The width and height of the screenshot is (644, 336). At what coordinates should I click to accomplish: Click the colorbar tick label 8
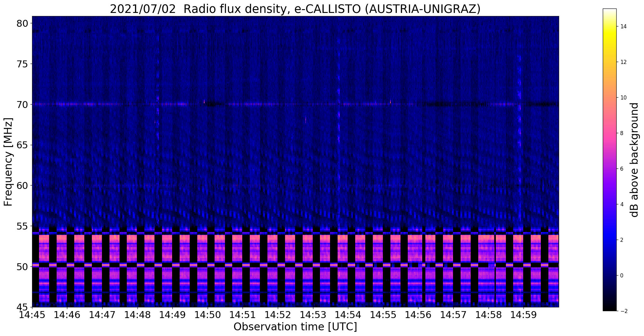tap(621, 133)
